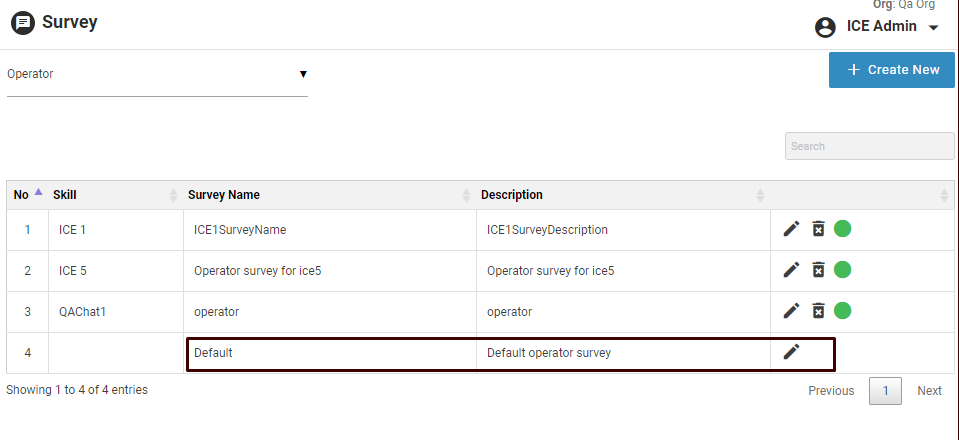Open the Operator survey type dropdown
The height and width of the screenshot is (440, 959).
coord(157,74)
